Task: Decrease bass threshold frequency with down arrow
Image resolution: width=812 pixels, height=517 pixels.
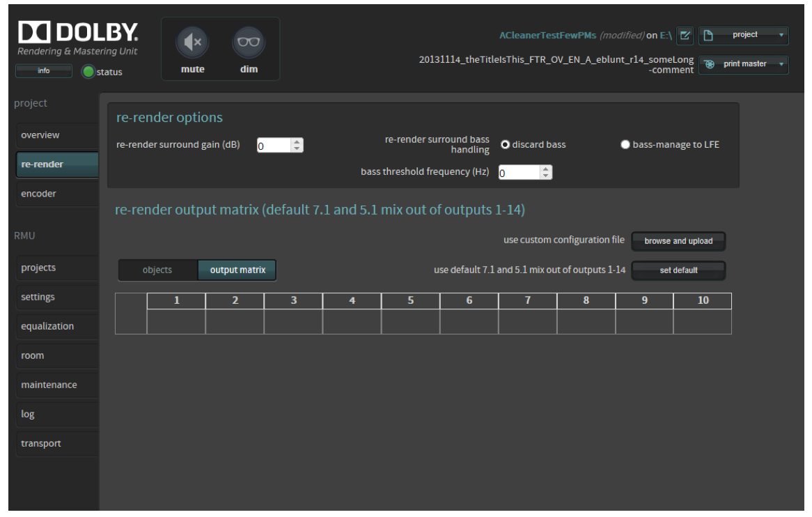Action: [546, 176]
